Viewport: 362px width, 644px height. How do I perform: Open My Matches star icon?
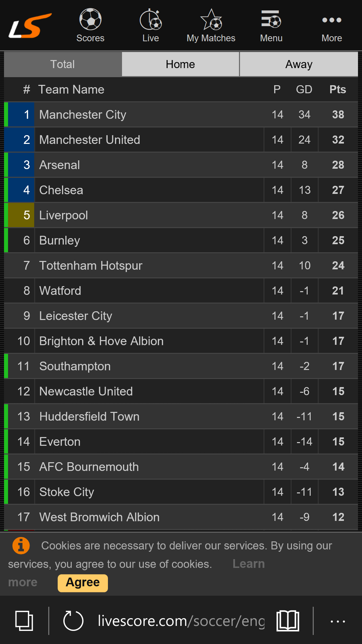click(211, 20)
